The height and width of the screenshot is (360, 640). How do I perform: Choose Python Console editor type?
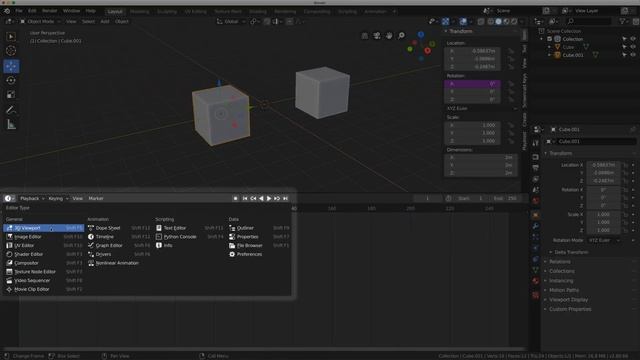[190, 237]
